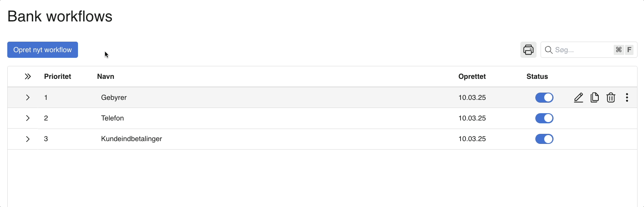Screen dimensions: 644x207
Task: Sort by the Navn column header
Action: (x=105, y=76)
